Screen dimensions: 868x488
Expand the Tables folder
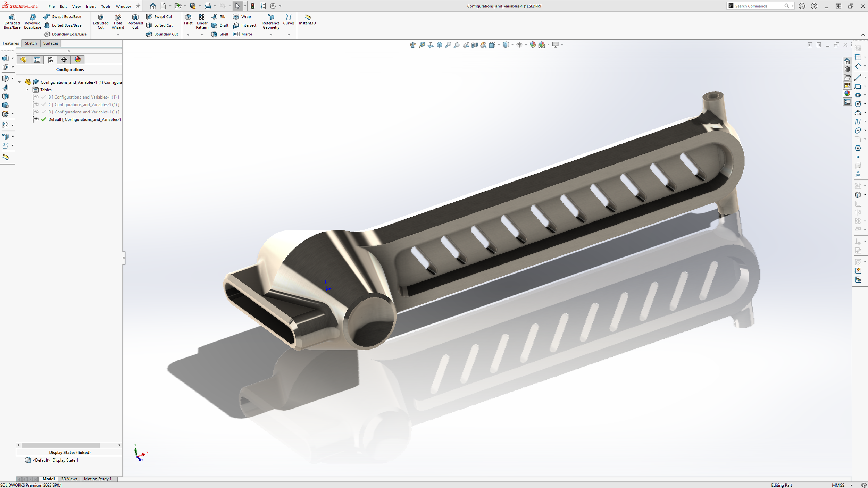tap(27, 90)
